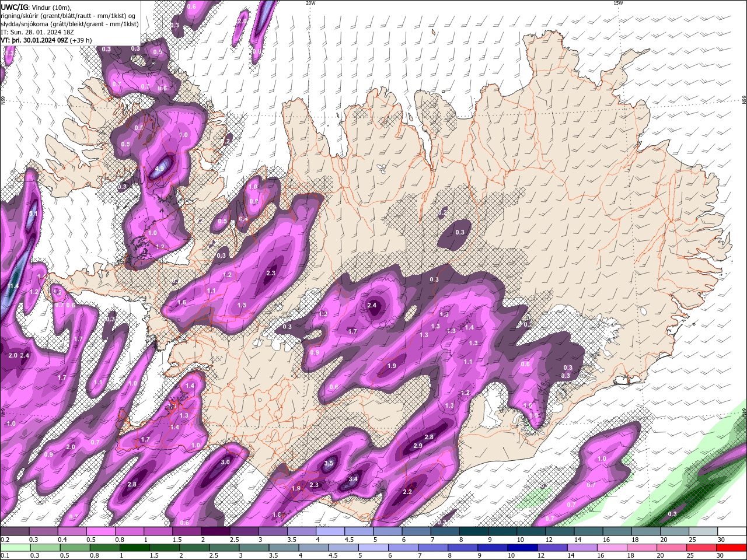Click the white swatch labelled 30 in upper legend

click(732, 531)
